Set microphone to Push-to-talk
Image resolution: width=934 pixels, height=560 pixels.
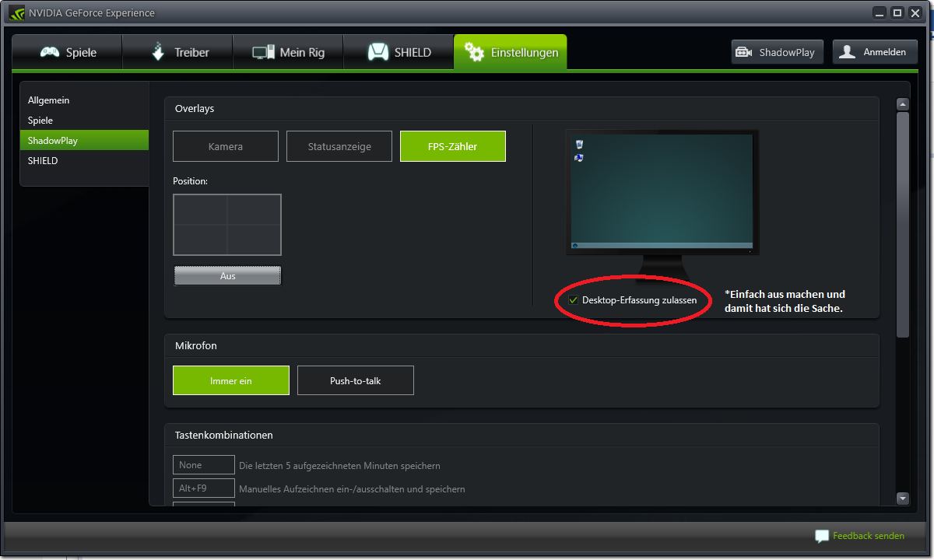(x=356, y=381)
